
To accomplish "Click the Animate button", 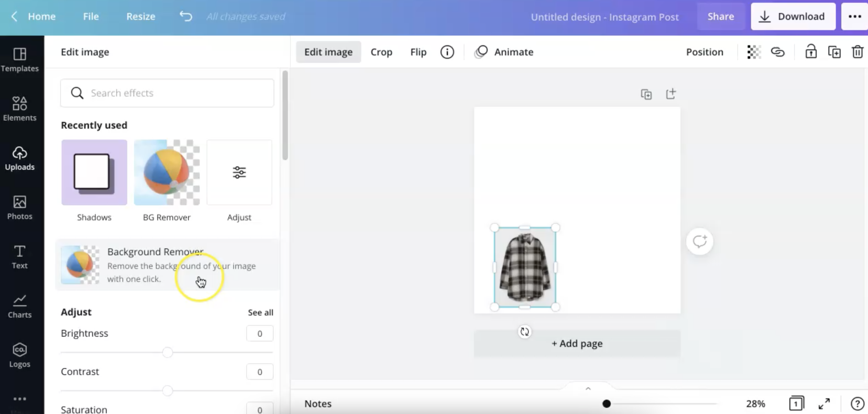I will click(504, 52).
